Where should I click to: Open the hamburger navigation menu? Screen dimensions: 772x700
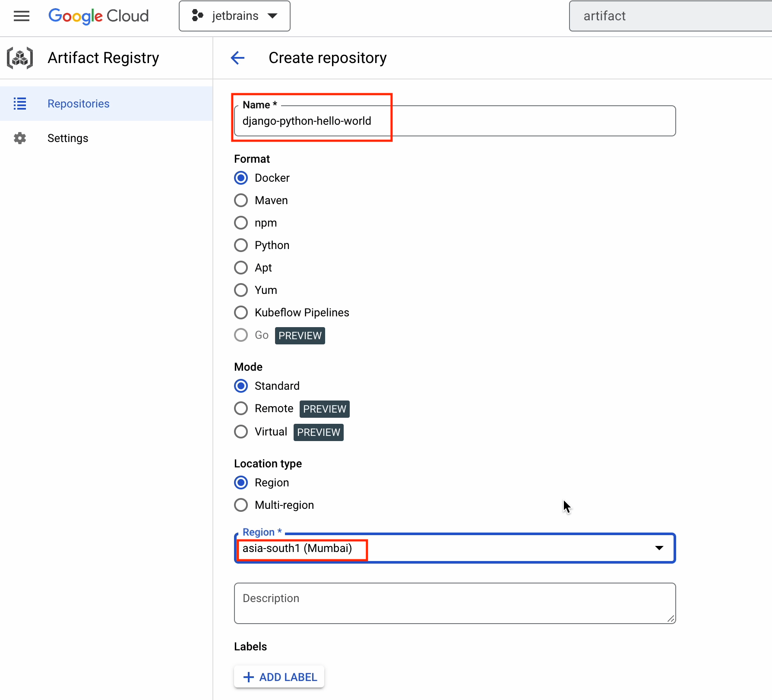coord(22,16)
